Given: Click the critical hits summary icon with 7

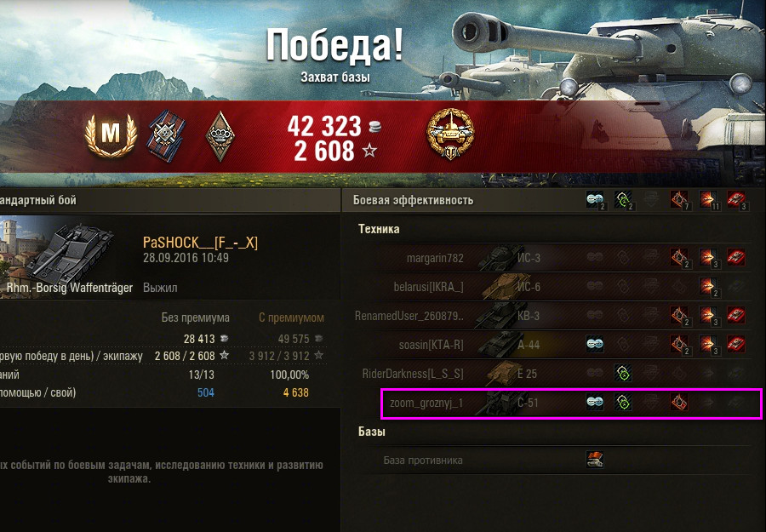Looking at the screenshot, I should [x=679, y=199].
